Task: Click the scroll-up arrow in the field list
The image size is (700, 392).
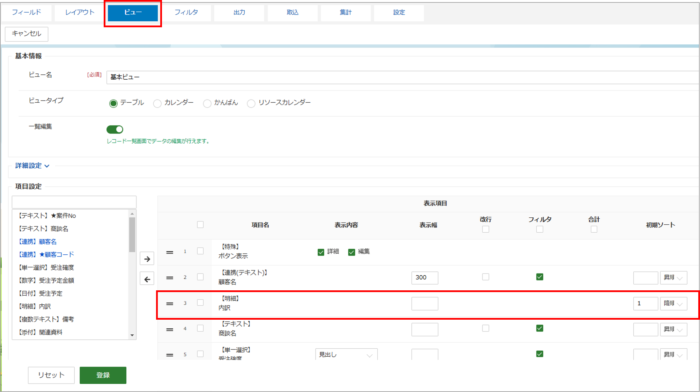Action: 132,214
